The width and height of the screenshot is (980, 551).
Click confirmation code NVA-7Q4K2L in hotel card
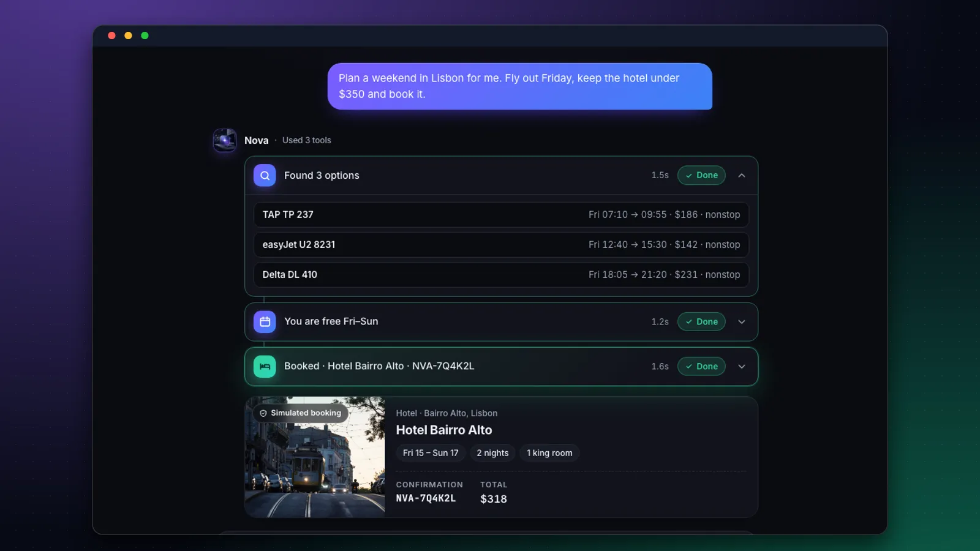coord(426,498)
